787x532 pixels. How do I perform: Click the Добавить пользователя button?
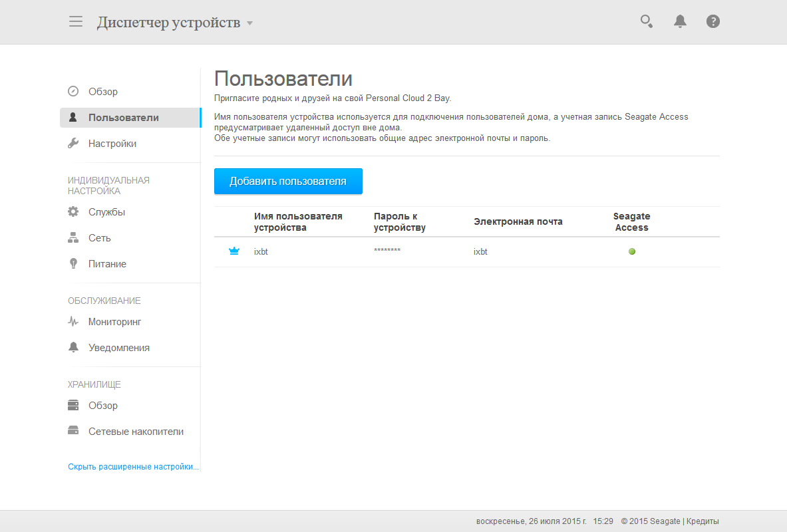(x=288, y=181)
